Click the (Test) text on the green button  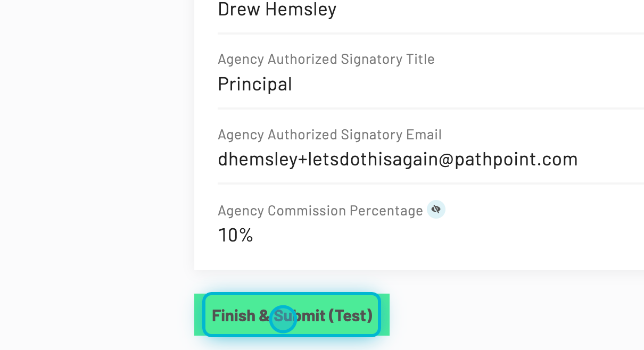(x=350, y=315)
